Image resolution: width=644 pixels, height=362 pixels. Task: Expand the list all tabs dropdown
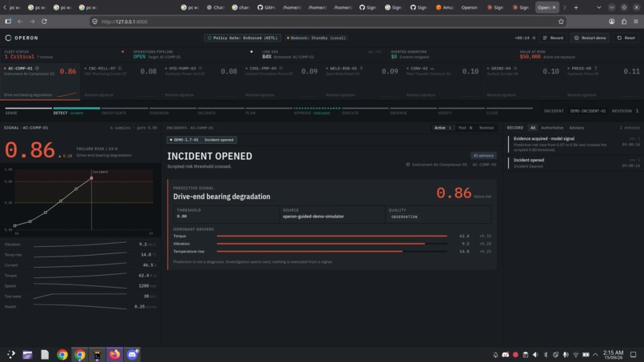click(x=598, y=7)
